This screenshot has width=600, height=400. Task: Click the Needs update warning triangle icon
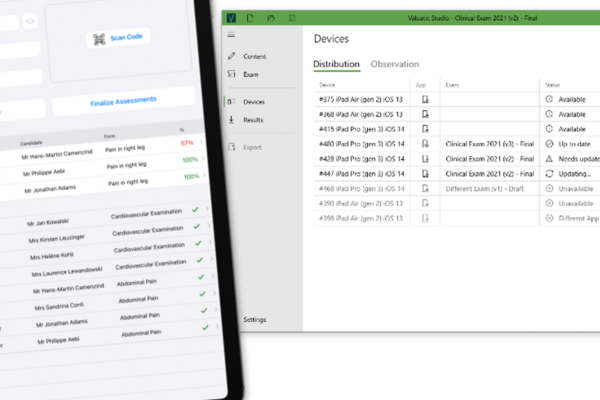point(549,158)
